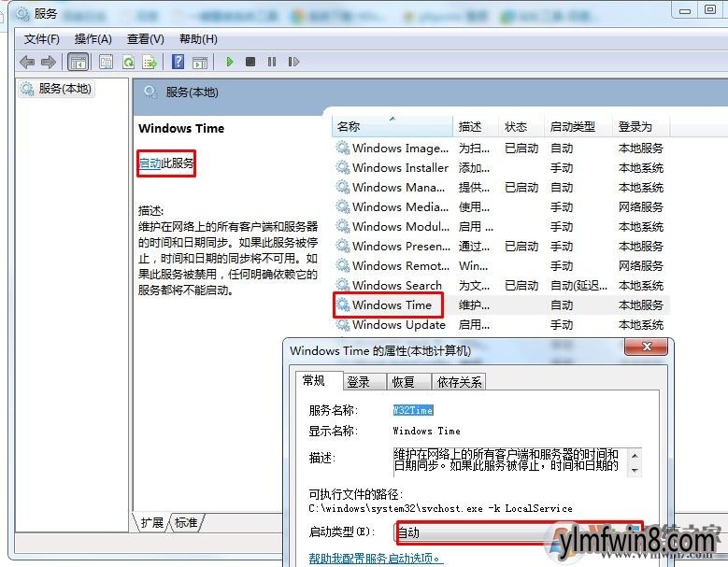The image size is (728, 567).
Task: Click the W32Time service name field
Action: click(x=413, y=410)
